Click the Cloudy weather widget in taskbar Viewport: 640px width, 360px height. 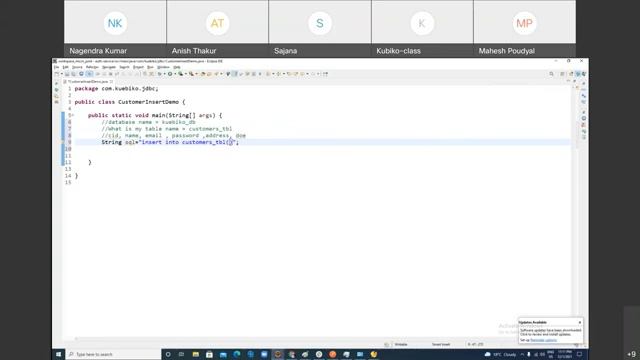pos(500,354)
